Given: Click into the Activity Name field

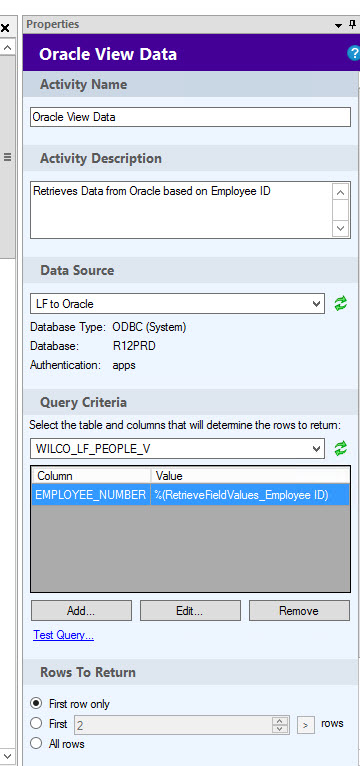Looking at the screenshot, I should point(190,117).
